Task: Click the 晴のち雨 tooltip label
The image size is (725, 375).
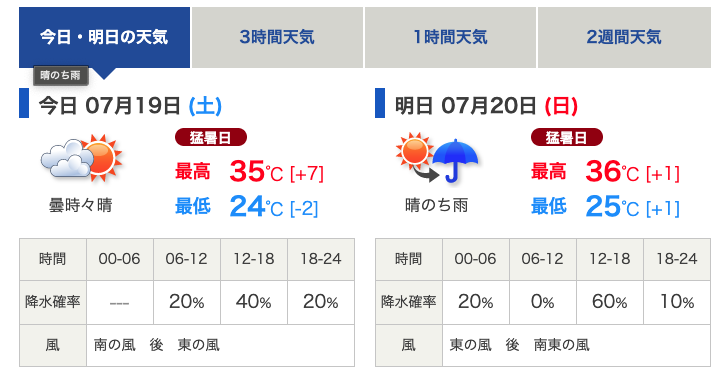Action: click(61, 75)
